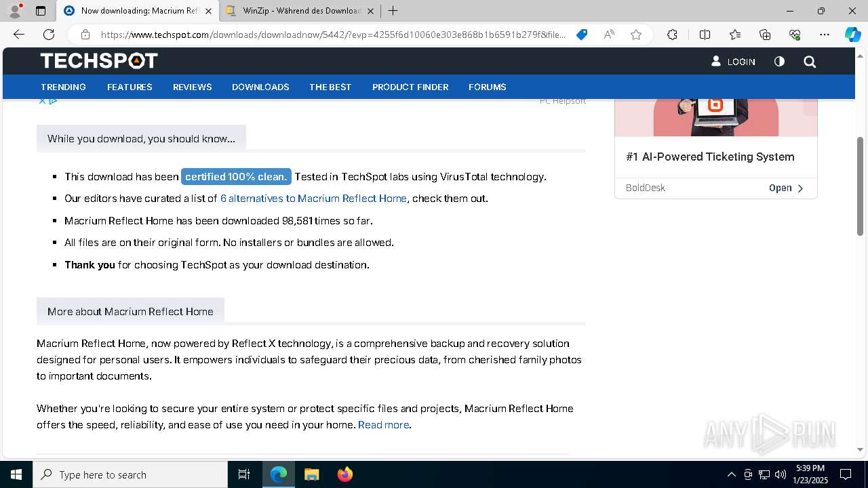Image resolution: width=868 pixels, height=488 pixels.
Task: Show hidden system tray icons
Action: click(x=731, y=474)
